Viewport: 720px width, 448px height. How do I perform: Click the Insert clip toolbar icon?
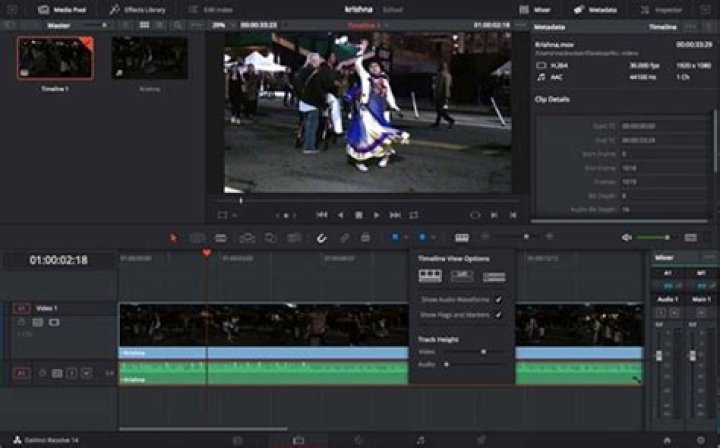click(x=247, y=238)
